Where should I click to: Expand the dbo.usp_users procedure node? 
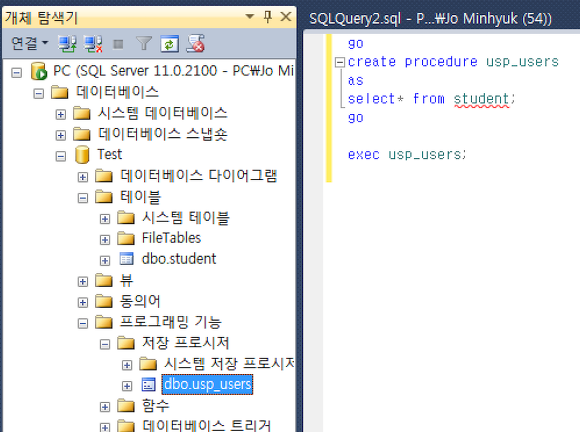pyautogui.click(x=127, y=386)
